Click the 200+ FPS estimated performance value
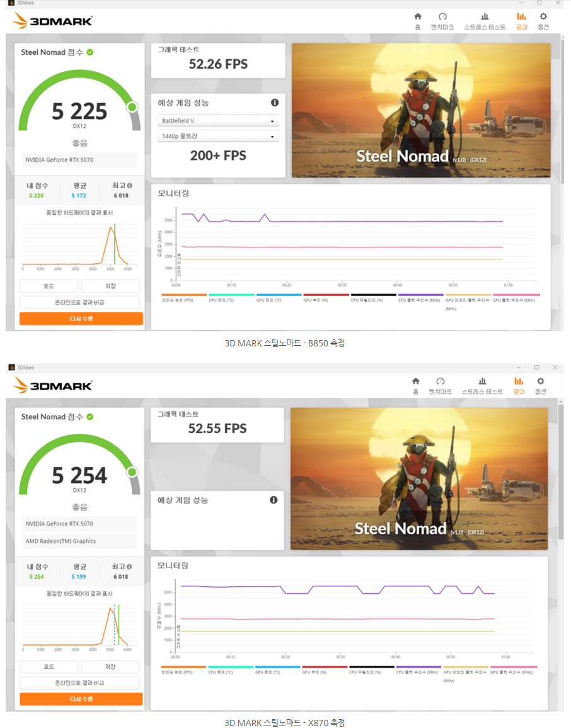Screen dimensions: 571x728 (218, 156)
